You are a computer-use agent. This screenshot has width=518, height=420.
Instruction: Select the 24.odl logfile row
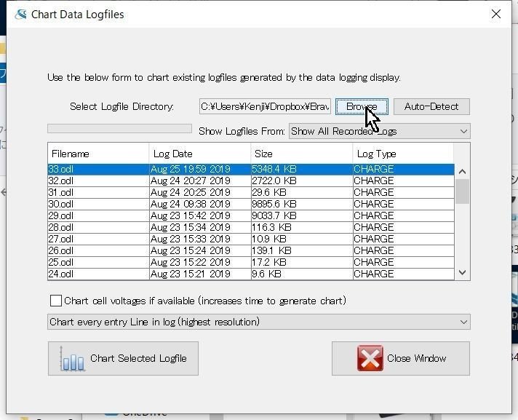[x=251, y=274]
